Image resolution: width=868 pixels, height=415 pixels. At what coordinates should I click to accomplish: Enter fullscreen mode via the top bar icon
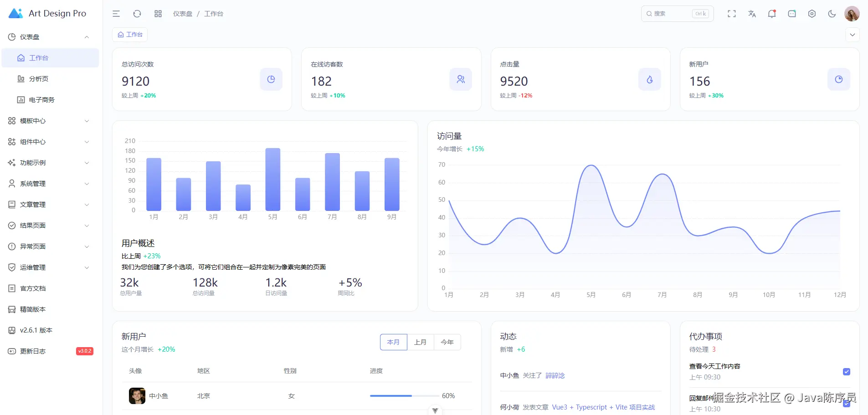point(732,14)
